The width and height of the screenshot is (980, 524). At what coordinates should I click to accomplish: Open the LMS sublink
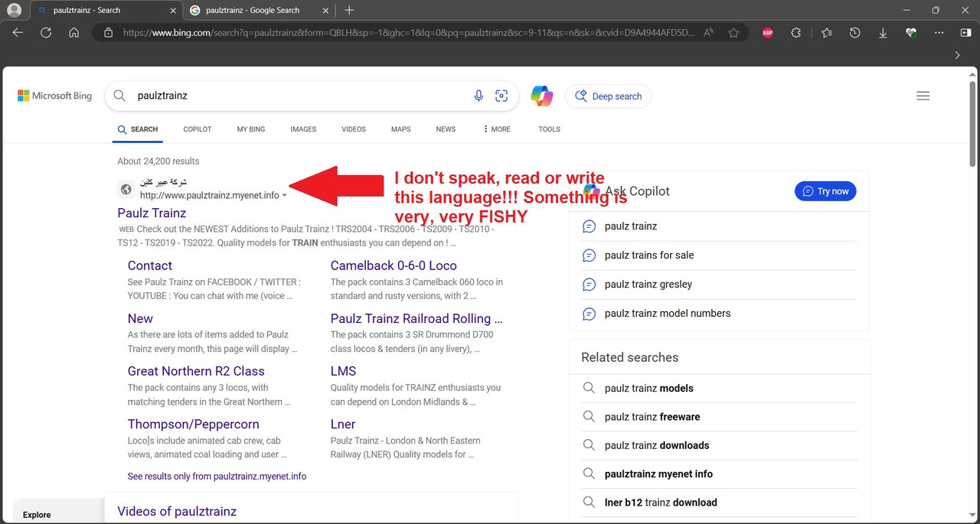(x=343, y=371)
